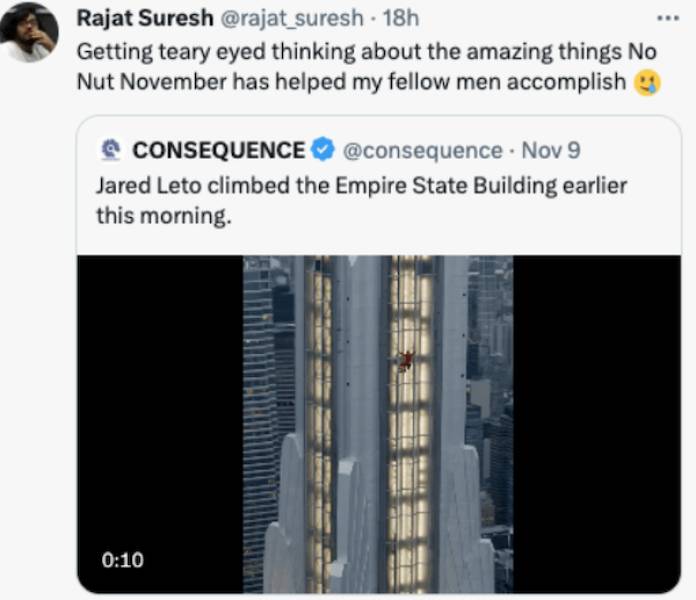Image resolution: width=696 pixels, height=600 pixels.
Task: Click the quoted text about Jared Leto
Action: (x=360, y=187)
